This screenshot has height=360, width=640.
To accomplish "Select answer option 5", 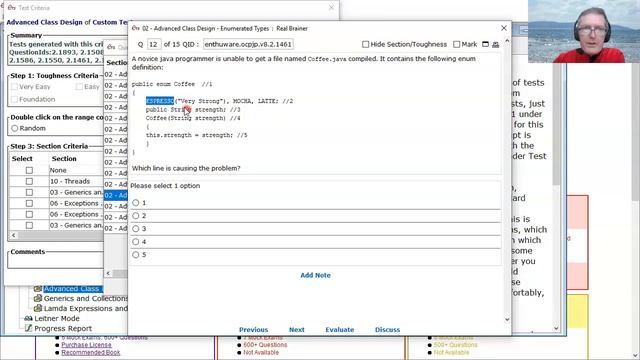I will (136, 255).
